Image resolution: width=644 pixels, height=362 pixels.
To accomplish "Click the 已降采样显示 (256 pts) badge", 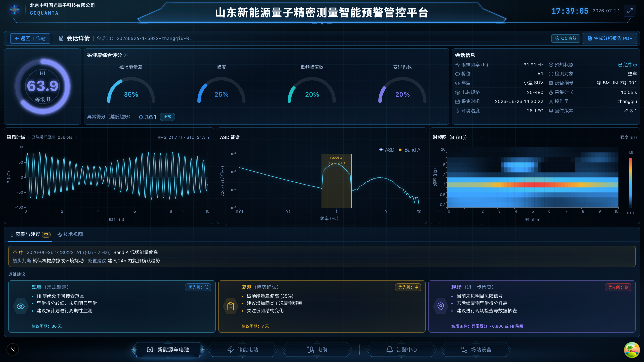I will point(52,137).
